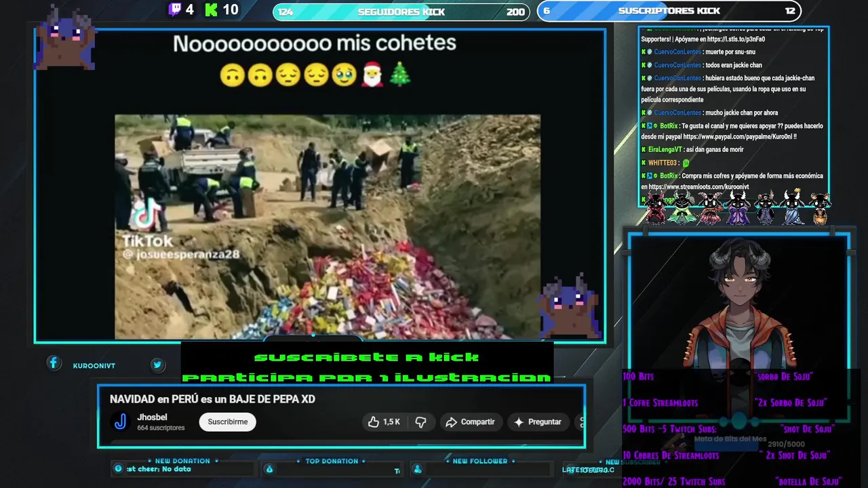Click the 'Botella De Soju' reward text
Screen dimensions: 868x488
pos(808,482)
